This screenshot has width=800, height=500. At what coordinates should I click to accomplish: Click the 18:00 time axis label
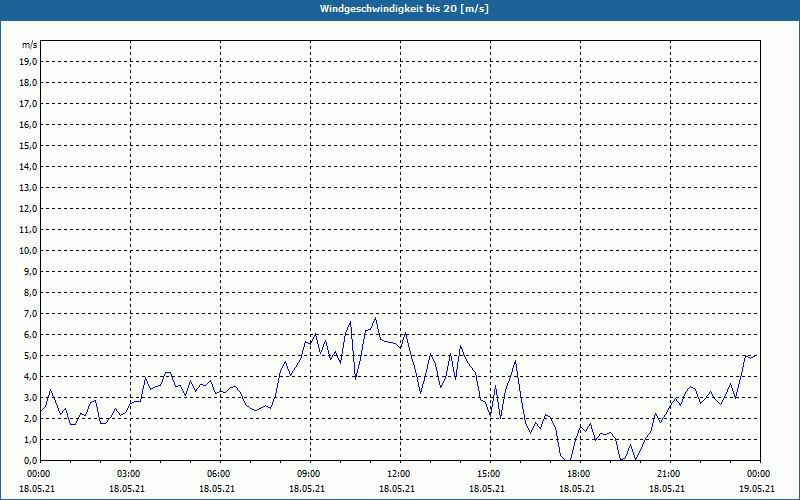point(580,474)
